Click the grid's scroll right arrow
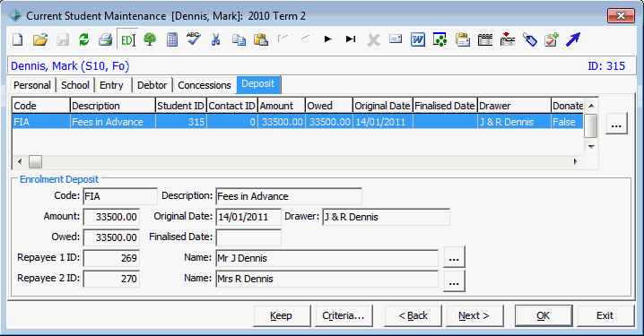Screen dimensions: 644x336 576,161
